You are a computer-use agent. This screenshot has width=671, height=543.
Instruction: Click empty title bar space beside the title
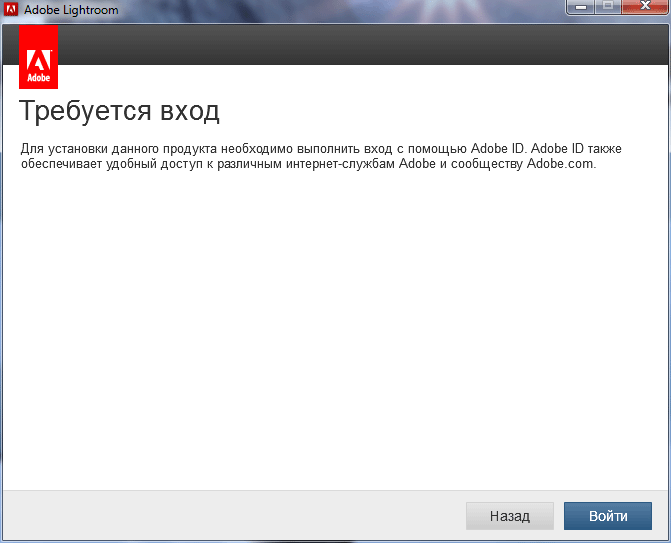(x=330, y=9)
